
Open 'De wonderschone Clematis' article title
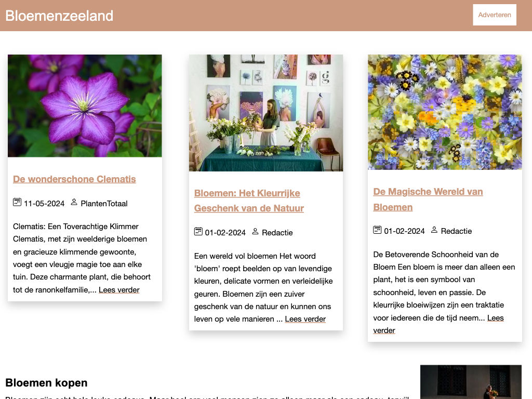[x=74, y=179]
